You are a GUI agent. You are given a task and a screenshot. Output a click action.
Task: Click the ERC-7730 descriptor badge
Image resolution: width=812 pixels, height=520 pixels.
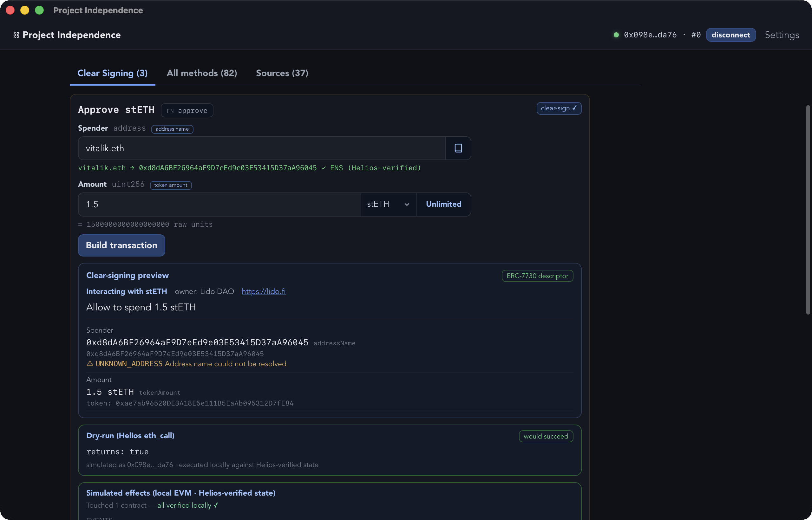coord(537,276)
